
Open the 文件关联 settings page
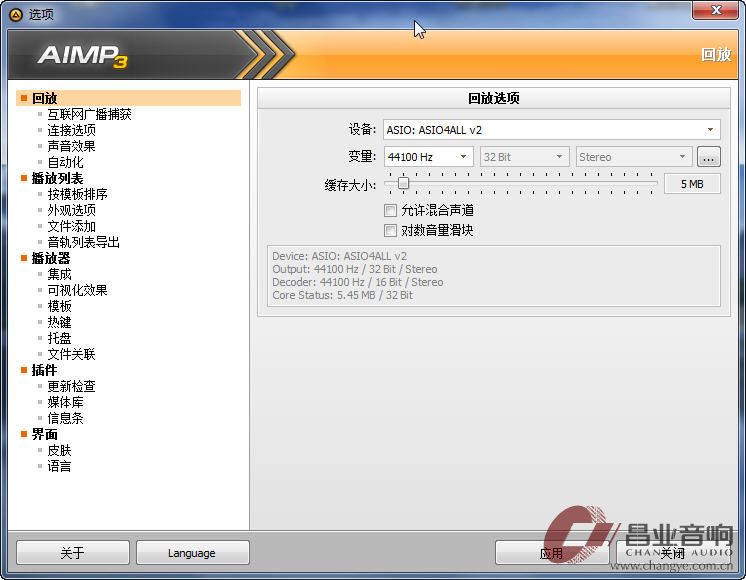pos(71,354)
